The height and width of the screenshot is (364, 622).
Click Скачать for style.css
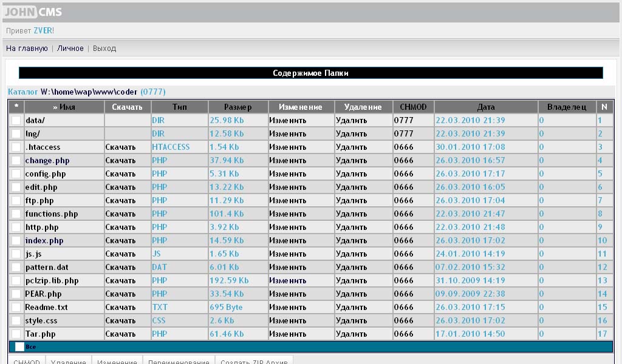[120, 320]
